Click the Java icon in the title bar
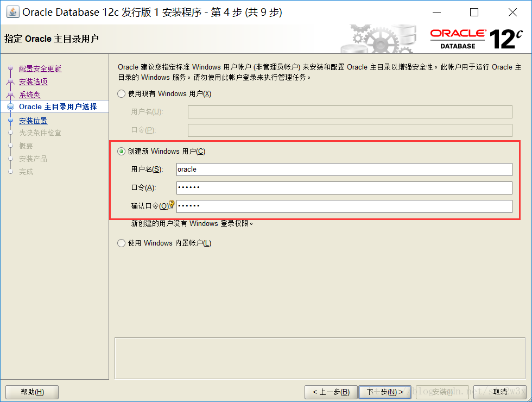The width and height of the screenshot is (532, 402). coord(12,12)
